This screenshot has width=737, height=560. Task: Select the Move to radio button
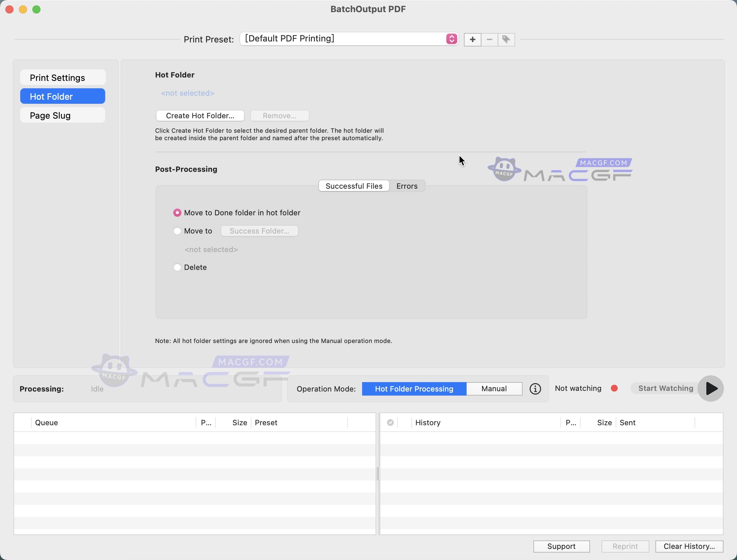(x=177, y=231)
